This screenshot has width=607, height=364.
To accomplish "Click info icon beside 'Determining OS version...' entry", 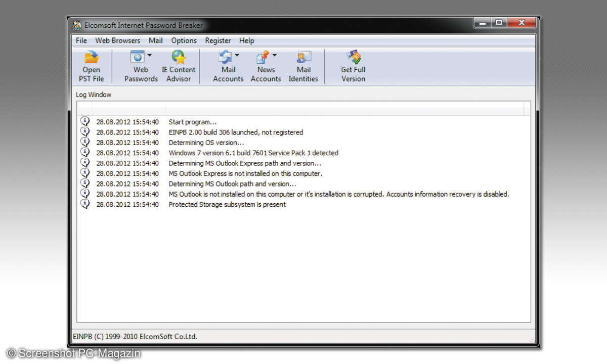I will [x=85, y=142].
